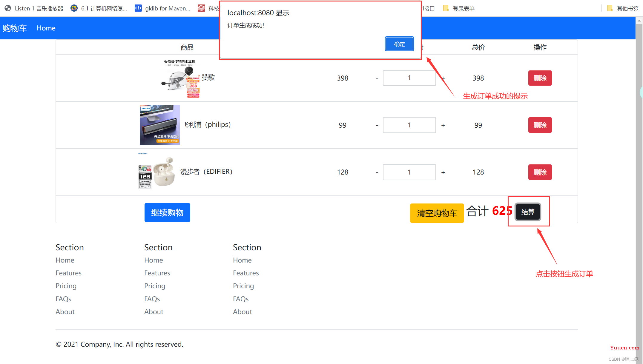This screenshot has width=643, height=364.
Task: Click quantity field for 漫步者
Action: pyautogui.click(x=409, y=172)
